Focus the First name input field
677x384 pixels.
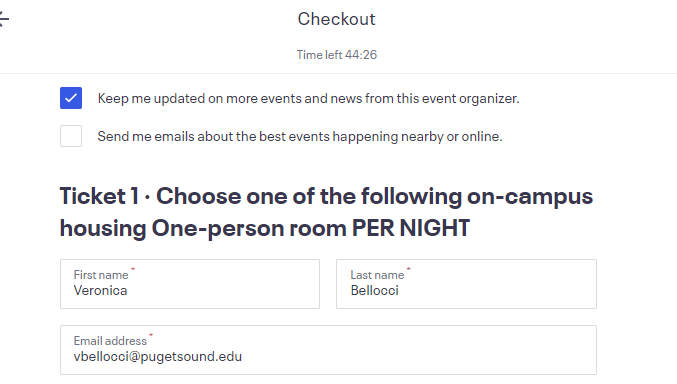pyautogui.click(x=190, y=284)
